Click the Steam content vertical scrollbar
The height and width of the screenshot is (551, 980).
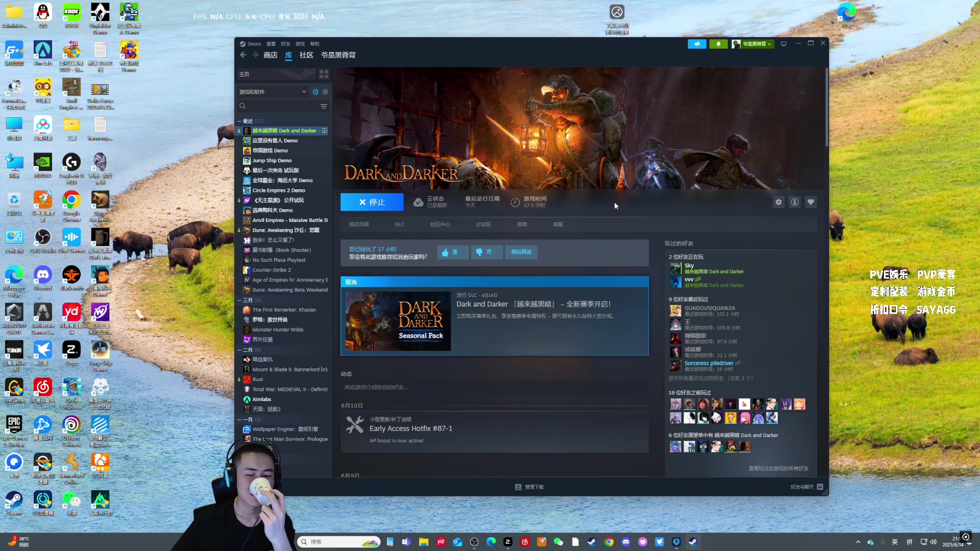826,108
